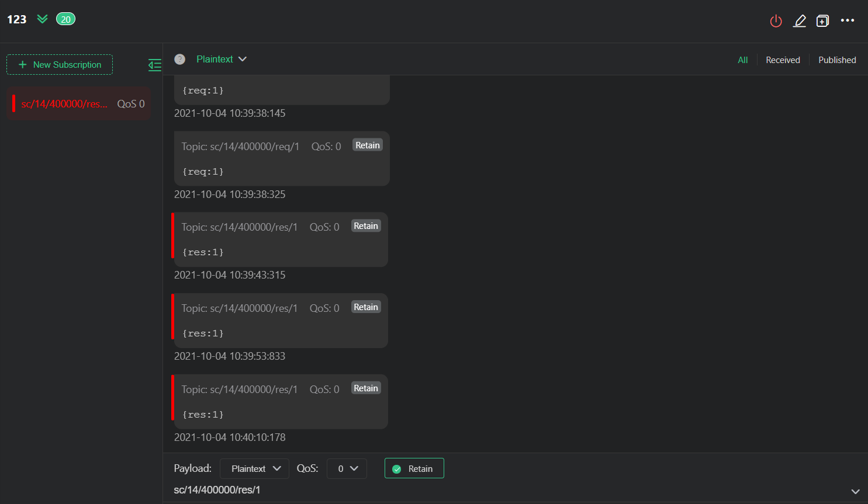
Task: Click the double-chevron beside connection 123
Action: (x=42, y=19)
